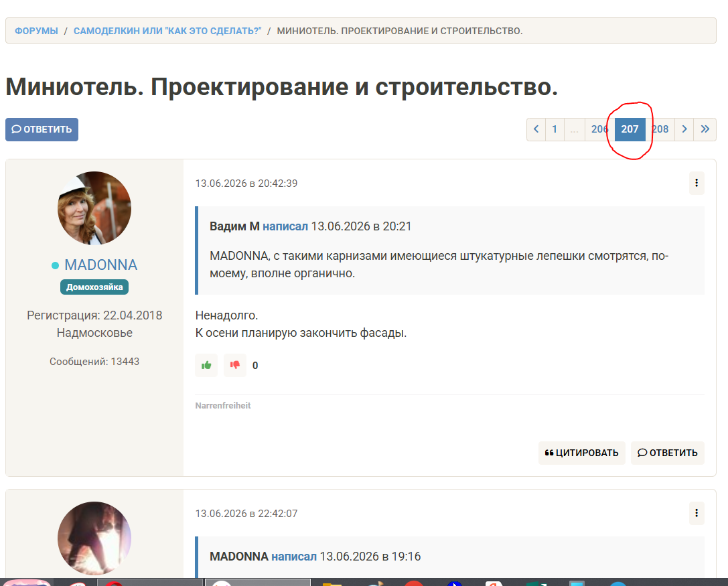Image resolution: width=728 pixels, height=586 pixels.
Task: Open page 1 of the thread
Action: [555, 129]
